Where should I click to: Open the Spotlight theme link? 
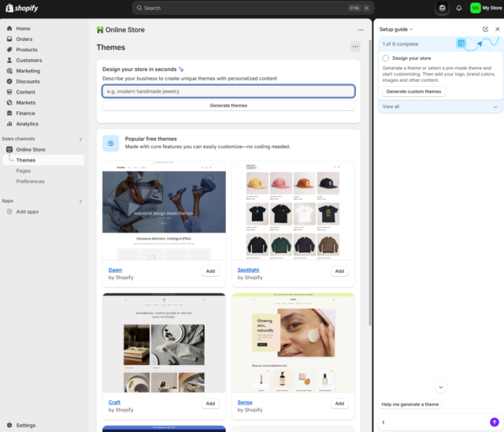[x=248, y=270]
